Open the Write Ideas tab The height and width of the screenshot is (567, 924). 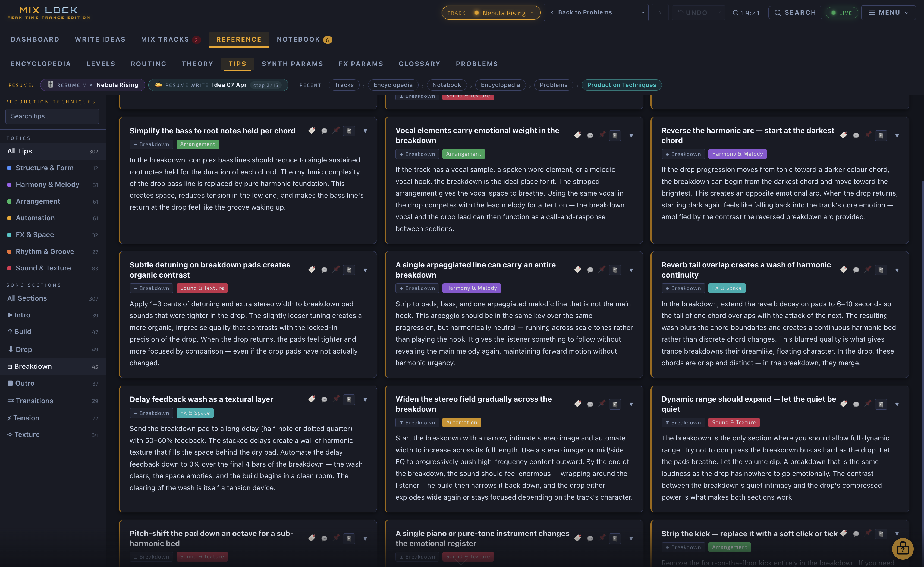(x=100, y=39)
